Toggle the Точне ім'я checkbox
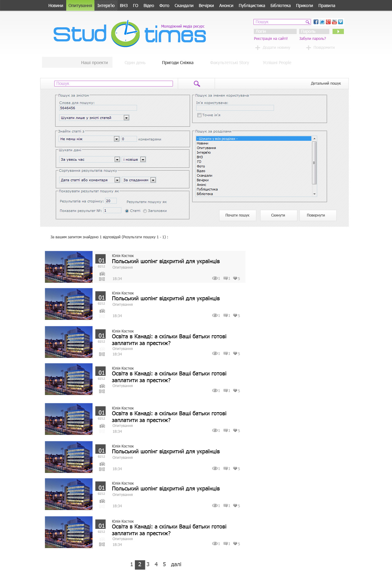Screen dimensions: 392x580 (x=199, y=115)
